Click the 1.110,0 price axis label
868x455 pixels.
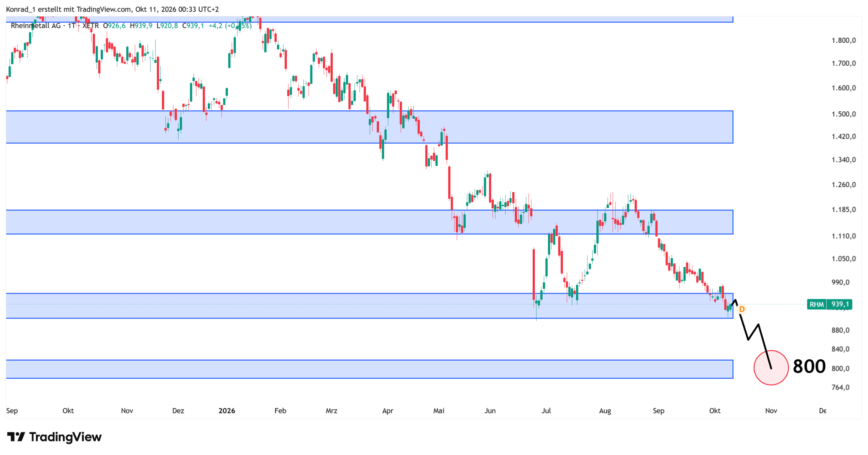point(844,236)
